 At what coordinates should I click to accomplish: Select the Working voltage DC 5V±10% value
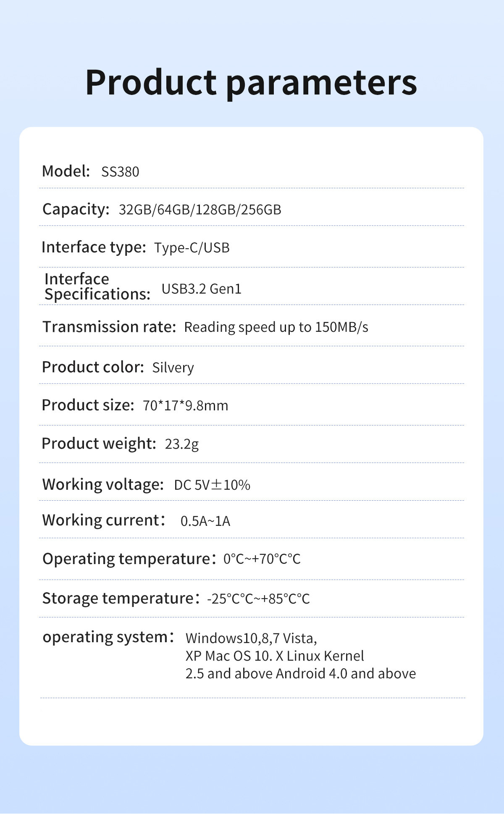[212, 485]
